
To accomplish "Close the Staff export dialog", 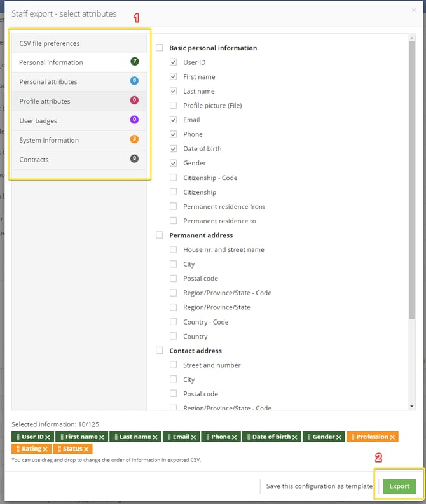I will tap(414, 11).
